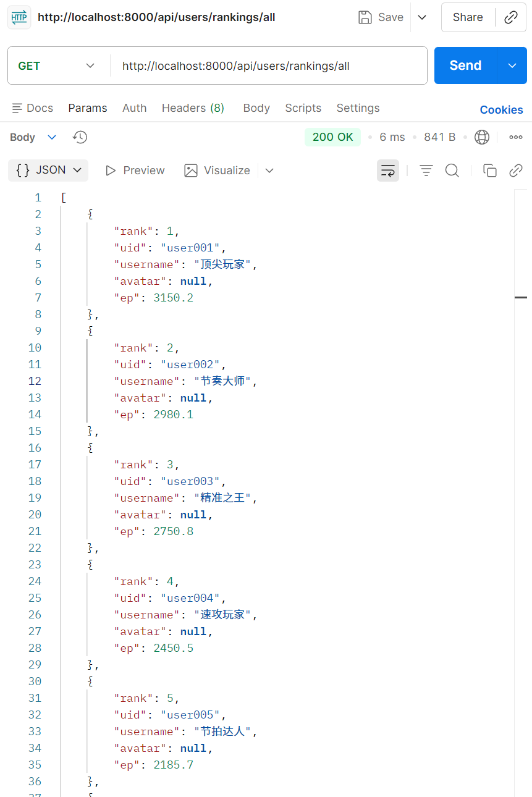532x797 pixels.
Task: Copy request link next to Share
Action: coord(511,17)
